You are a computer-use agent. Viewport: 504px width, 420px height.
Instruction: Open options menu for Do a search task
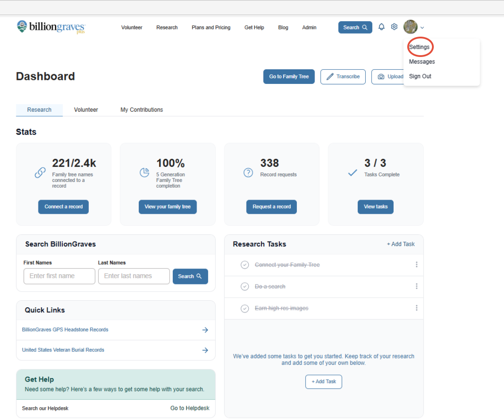pyautogui.click(x=417, y=286)
